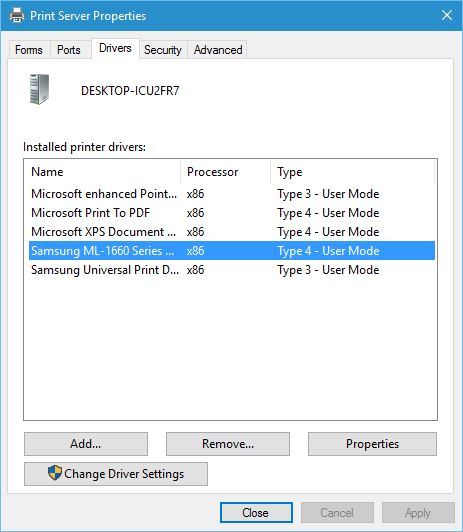Click the shield icon on Change Driver Settings
The image size is (463, 532).
(x=55, y=473)
